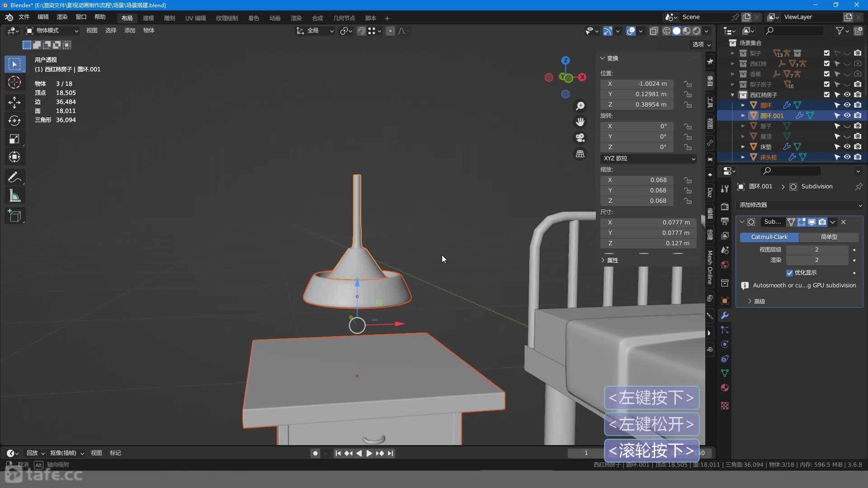
Task: Select the Transform tool
Action: tap(14, 157)
